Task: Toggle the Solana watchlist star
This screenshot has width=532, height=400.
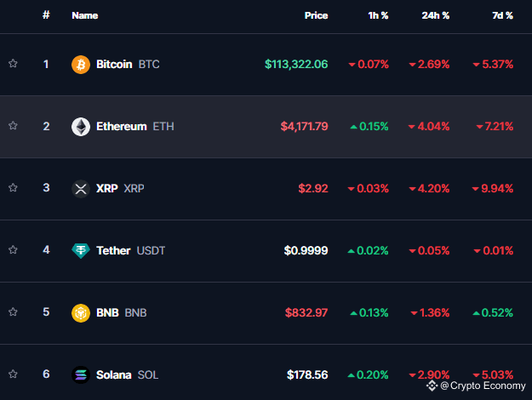Action: tap(13, 374)
